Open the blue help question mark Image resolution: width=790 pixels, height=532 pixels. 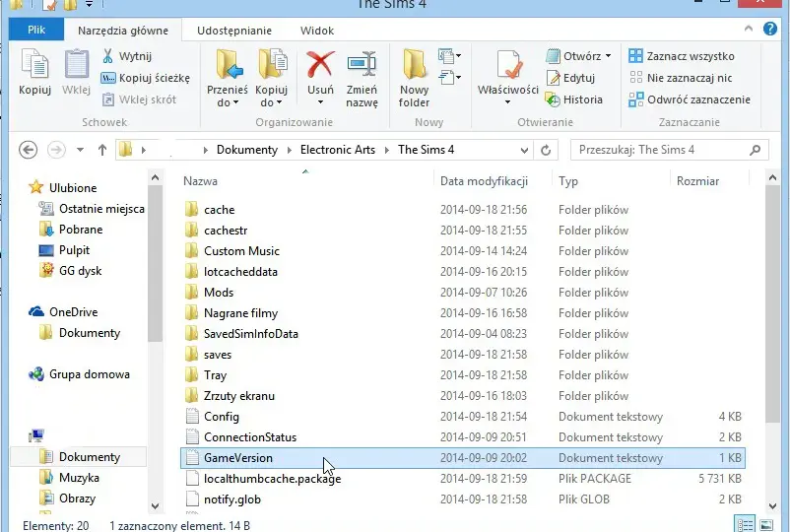770,29
